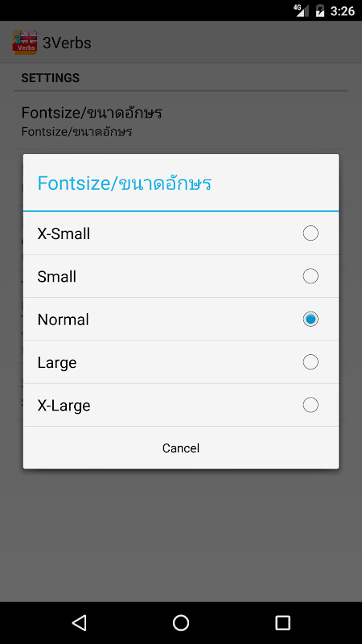Screen dimensions: 362x644
Task: Tap the X-Large option text
Action: [64, 406]
